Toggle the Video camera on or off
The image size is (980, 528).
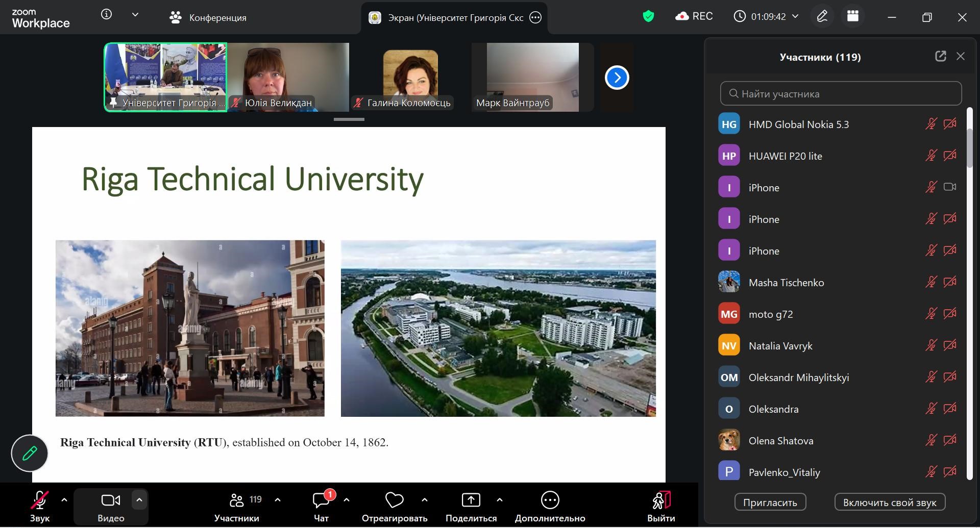[x=111, y=501]
